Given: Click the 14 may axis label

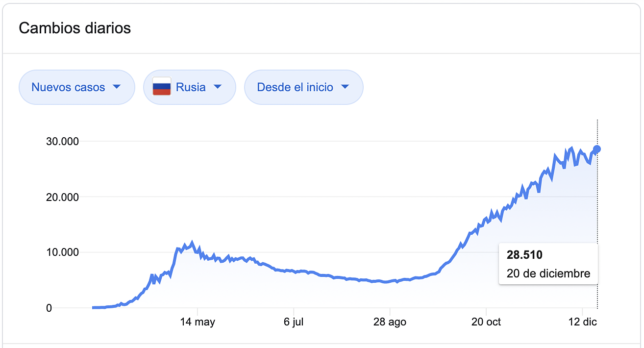Looking at the screenshot, I should (x=198, y=322).
